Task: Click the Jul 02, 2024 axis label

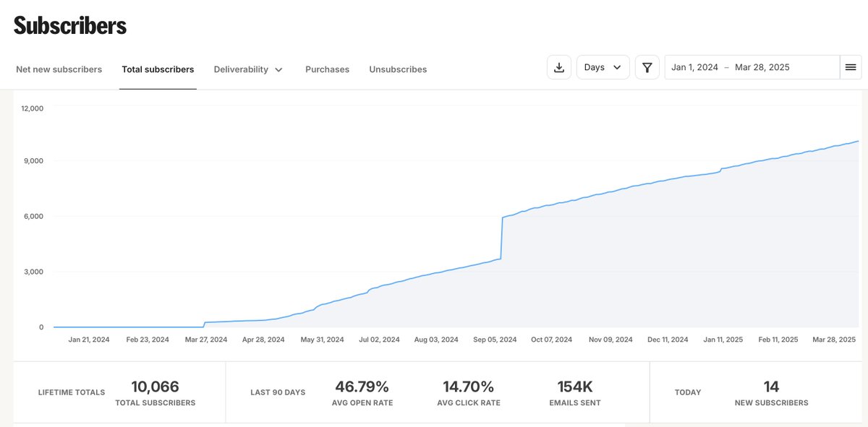Action: coord(379,339)
